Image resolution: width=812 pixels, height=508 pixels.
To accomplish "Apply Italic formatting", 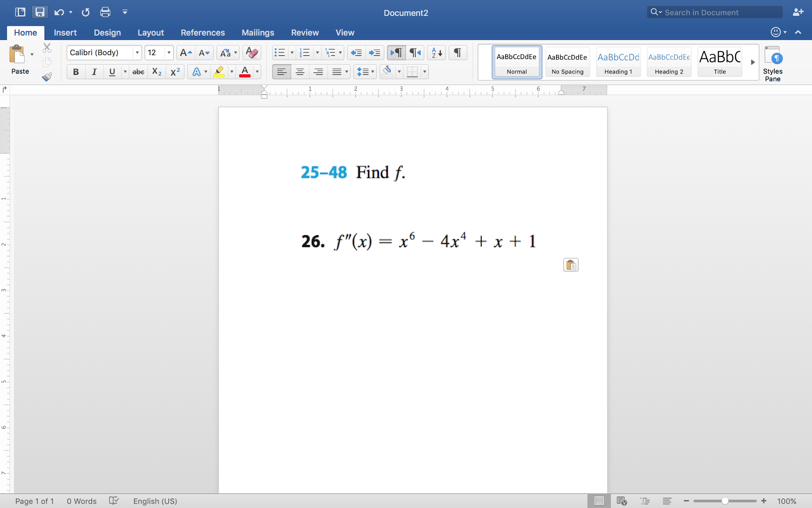I will [x=94, y=71].
